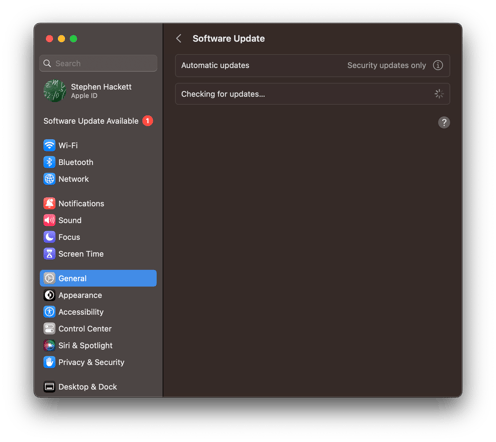Click the Network globe icon
The width and height of the screenshot is (496, 442).
point(49,179)
